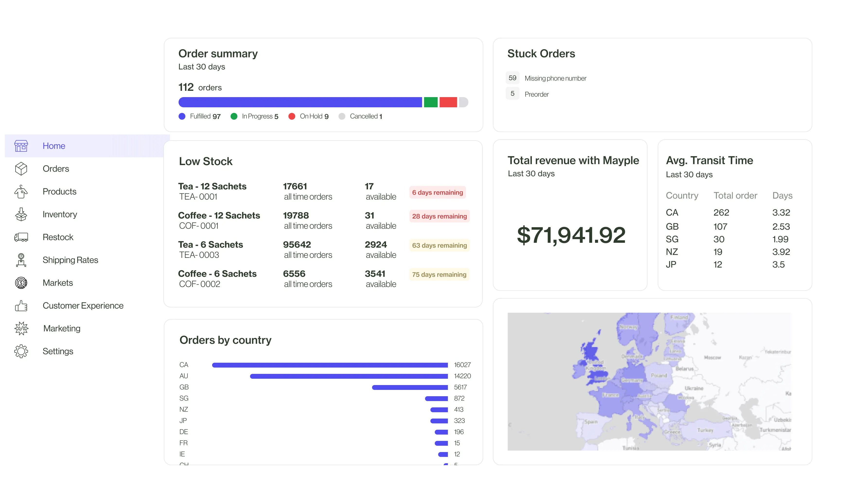Open the Preorder stuck orders row
The width and height of the screenshot is (841, 504).
(536, 94)
